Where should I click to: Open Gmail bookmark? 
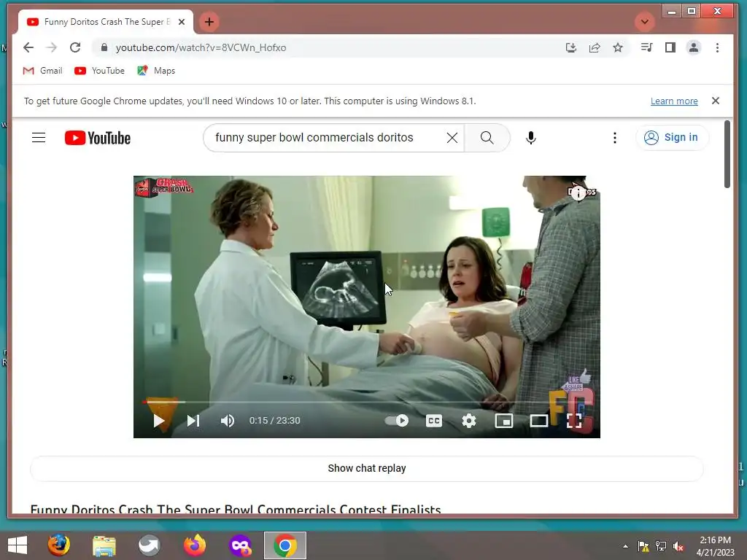(43, 71)
